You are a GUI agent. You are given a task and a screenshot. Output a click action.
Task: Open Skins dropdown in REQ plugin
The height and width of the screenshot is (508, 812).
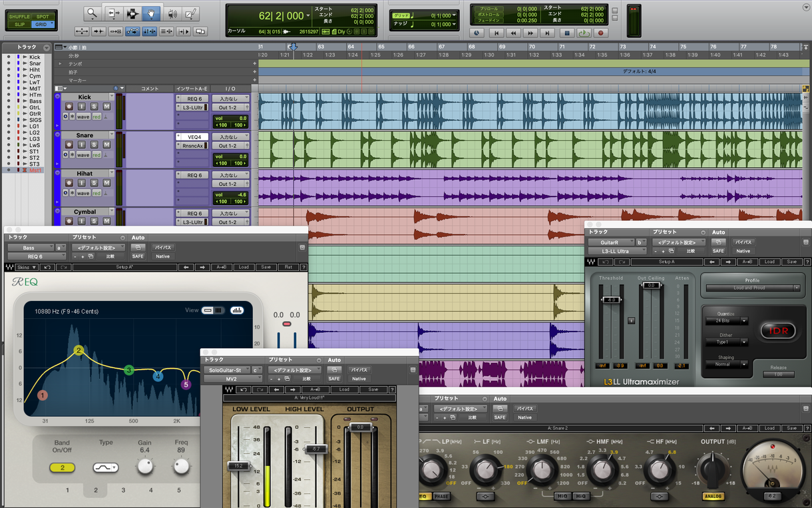[x=25, y=267]
